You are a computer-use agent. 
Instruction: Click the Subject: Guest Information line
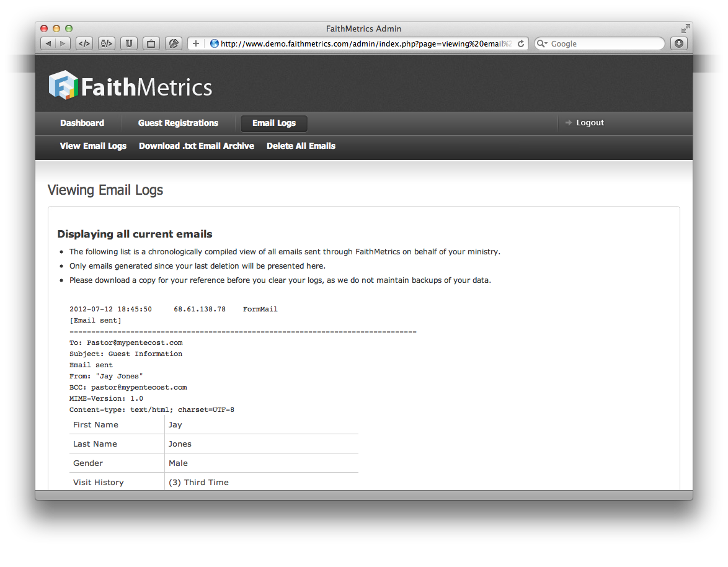tap(126, 354)
